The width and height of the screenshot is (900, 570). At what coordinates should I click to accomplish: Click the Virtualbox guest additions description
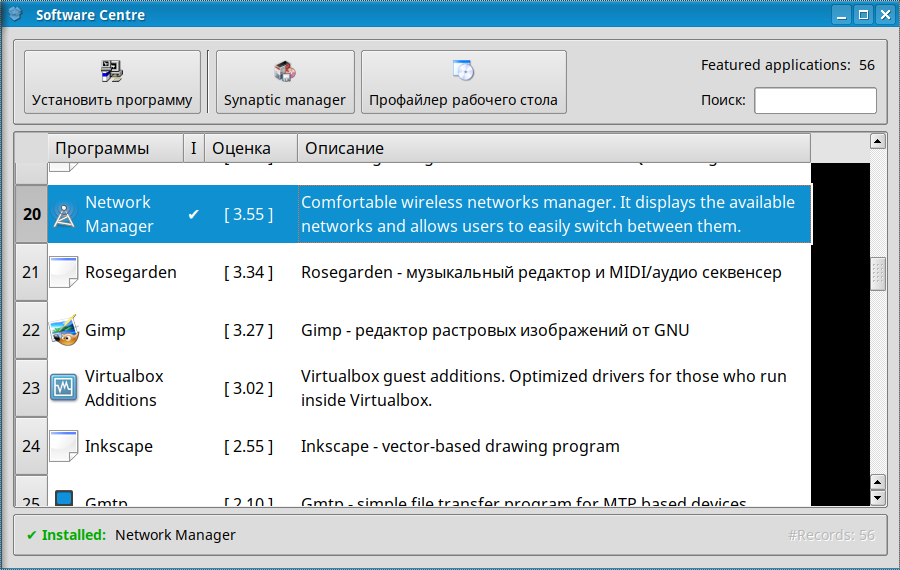[544, 388]
